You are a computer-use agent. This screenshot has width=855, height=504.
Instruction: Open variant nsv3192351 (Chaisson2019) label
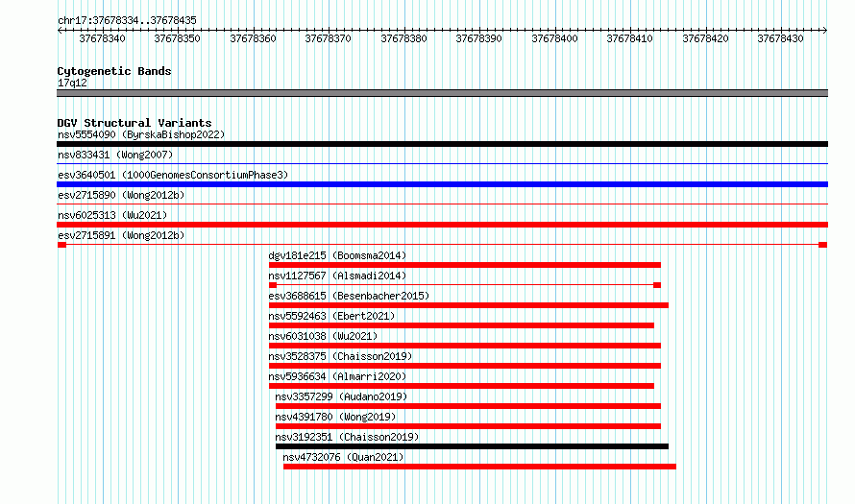coord(347,437)
